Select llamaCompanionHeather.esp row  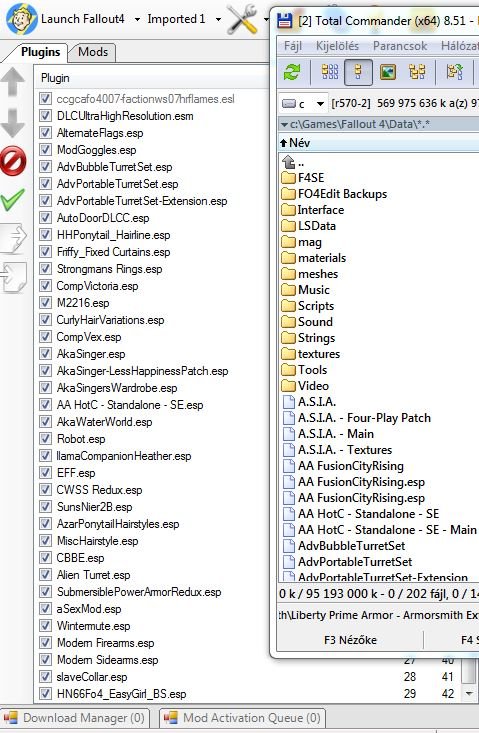point(124,456)
